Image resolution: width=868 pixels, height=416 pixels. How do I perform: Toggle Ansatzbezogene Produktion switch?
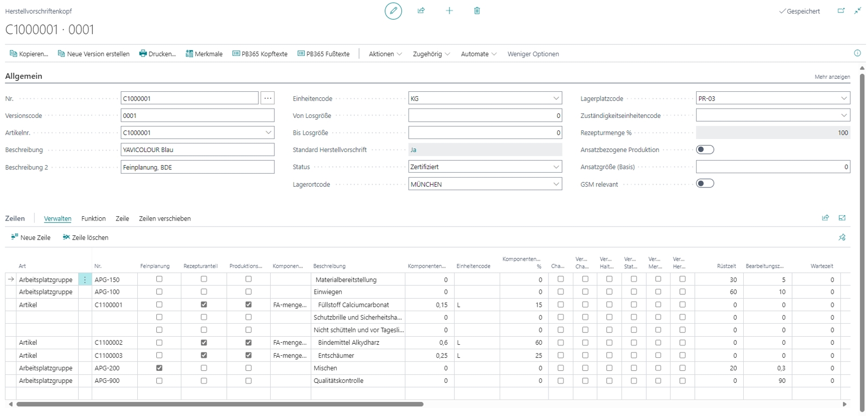(x=705, y=149)
